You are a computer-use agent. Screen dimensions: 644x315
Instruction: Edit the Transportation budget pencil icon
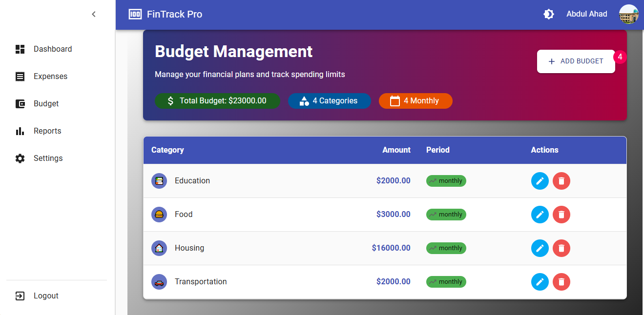[x=540, y=282]
